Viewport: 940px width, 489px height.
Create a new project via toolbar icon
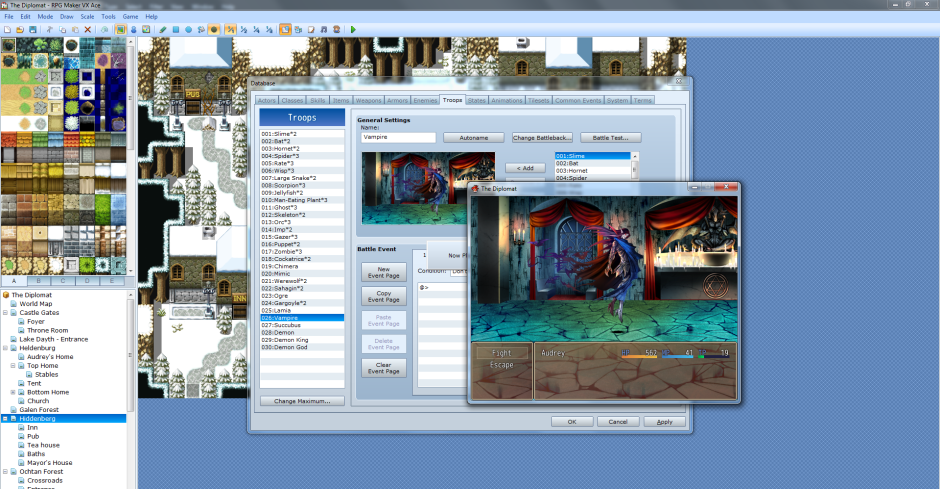tap(7, 29)
